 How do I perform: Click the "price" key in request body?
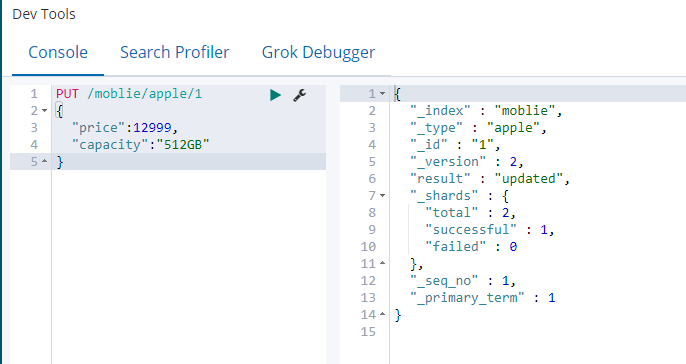click(98, 128)
